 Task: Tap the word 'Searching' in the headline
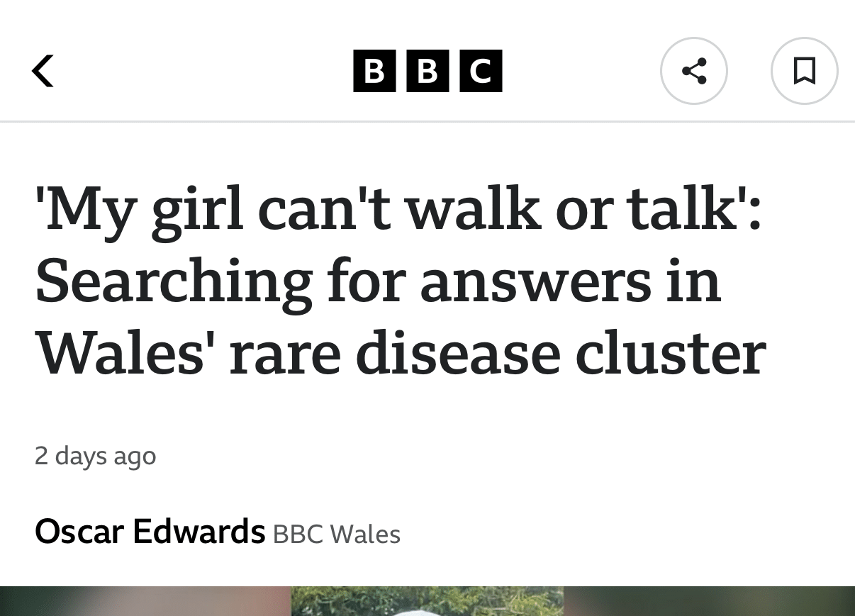tap(174, 282)
